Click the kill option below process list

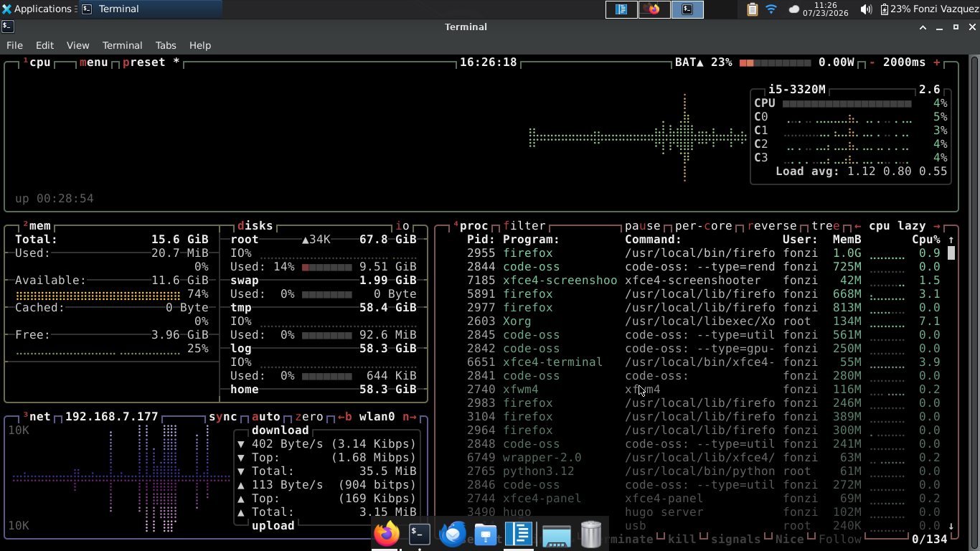(x=682, y=540)
